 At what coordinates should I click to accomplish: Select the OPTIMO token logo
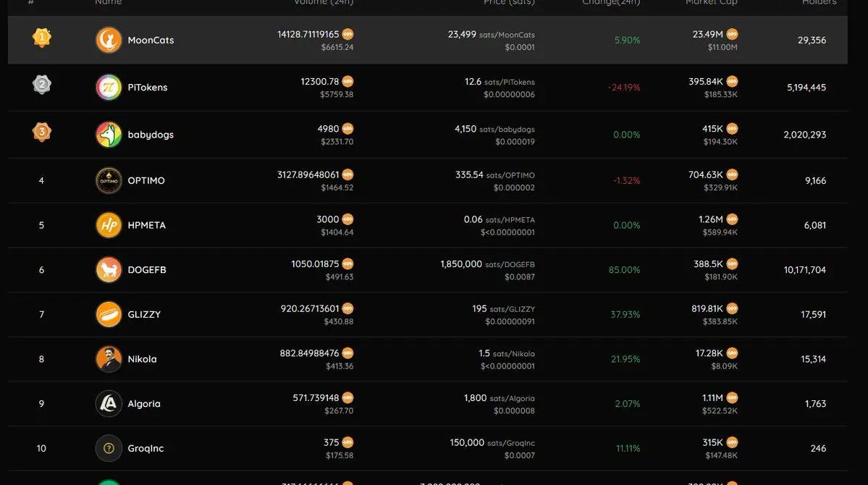(x=109, y=180)
